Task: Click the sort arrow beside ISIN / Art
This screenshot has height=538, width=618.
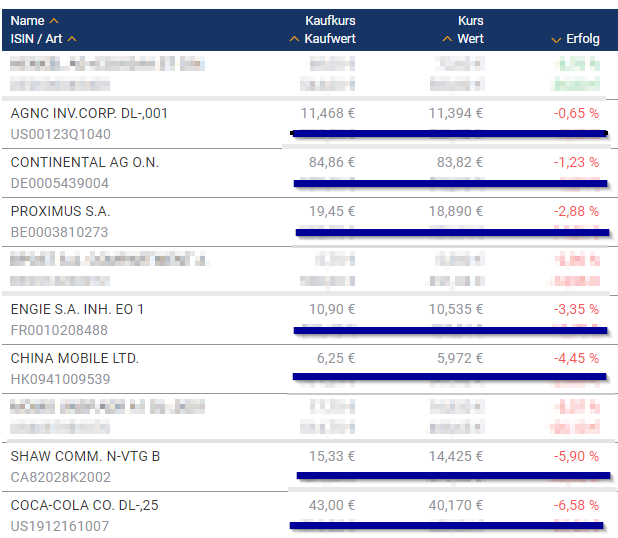Action: pos(72,39)
